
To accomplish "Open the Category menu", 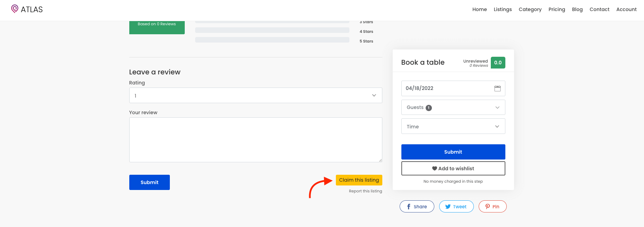I will point(530,9).
